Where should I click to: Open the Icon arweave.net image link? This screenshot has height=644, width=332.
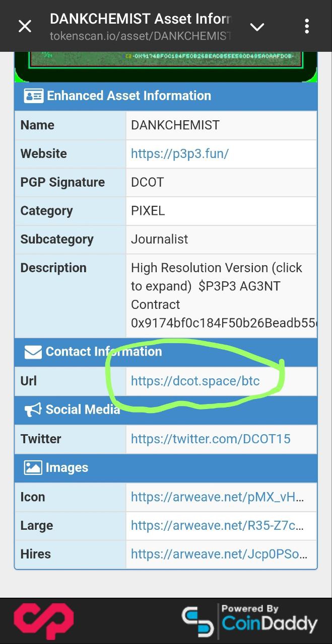(x=218, y=497)
